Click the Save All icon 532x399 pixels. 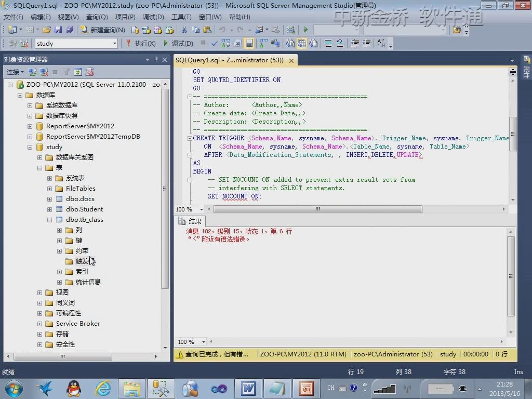(x=70, y=30)
